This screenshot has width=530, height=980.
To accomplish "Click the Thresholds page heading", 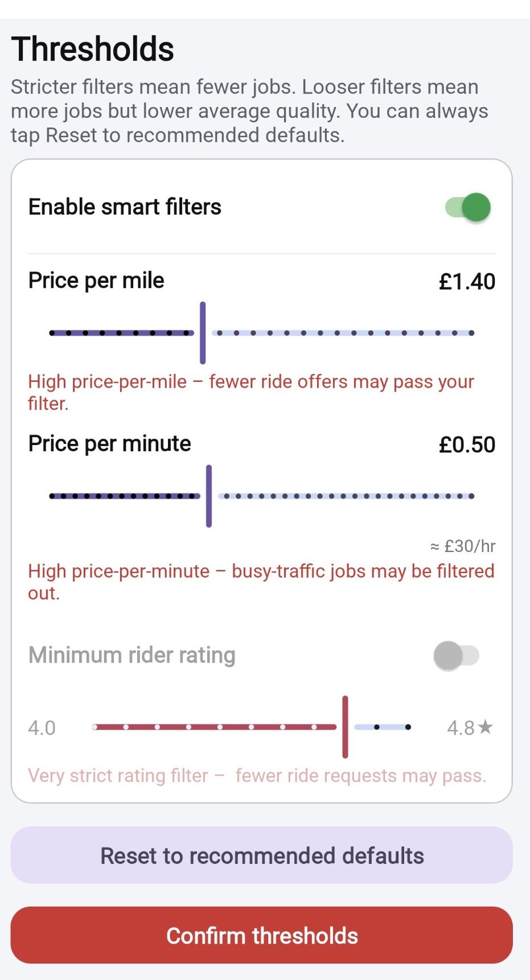I will pos(93,49).
